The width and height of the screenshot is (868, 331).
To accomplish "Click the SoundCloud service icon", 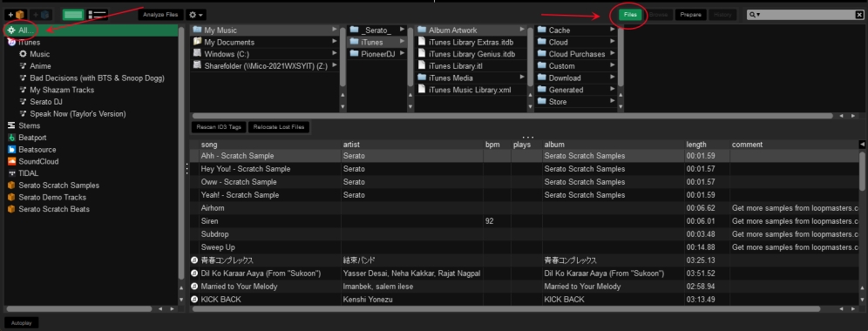I will coord(11,162).
